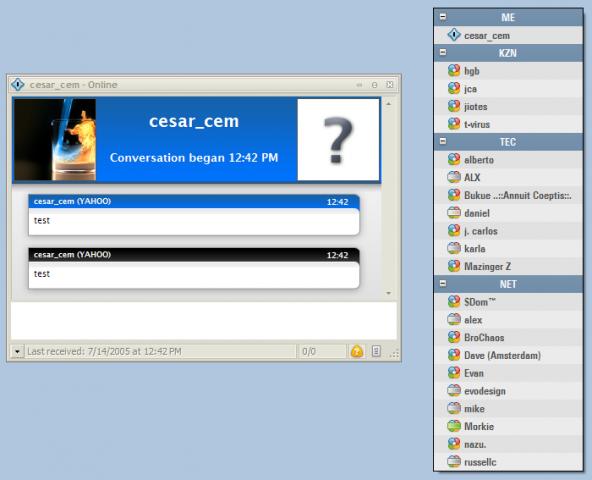
Task: Close the cesar_cem chat window
Action: pos(390,85)
